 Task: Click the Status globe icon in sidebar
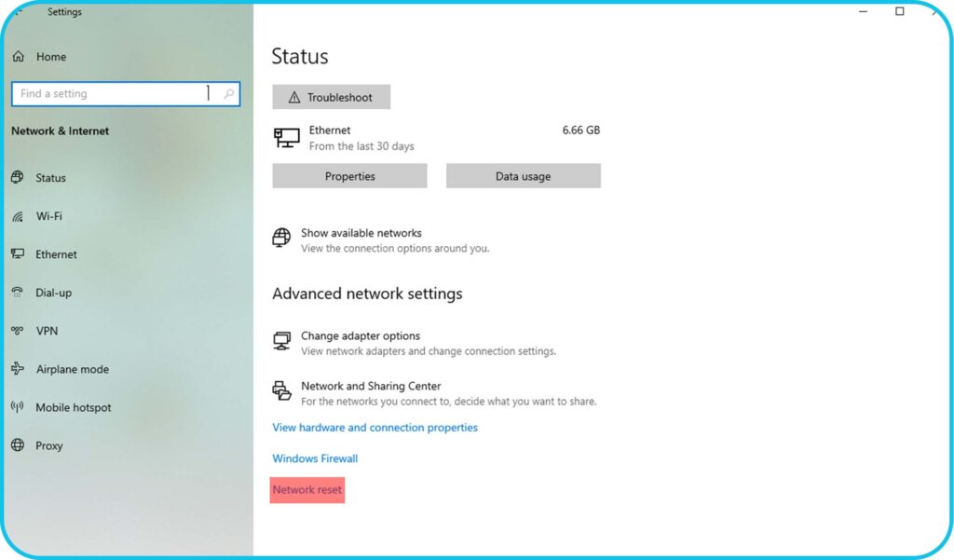(18, 177)
